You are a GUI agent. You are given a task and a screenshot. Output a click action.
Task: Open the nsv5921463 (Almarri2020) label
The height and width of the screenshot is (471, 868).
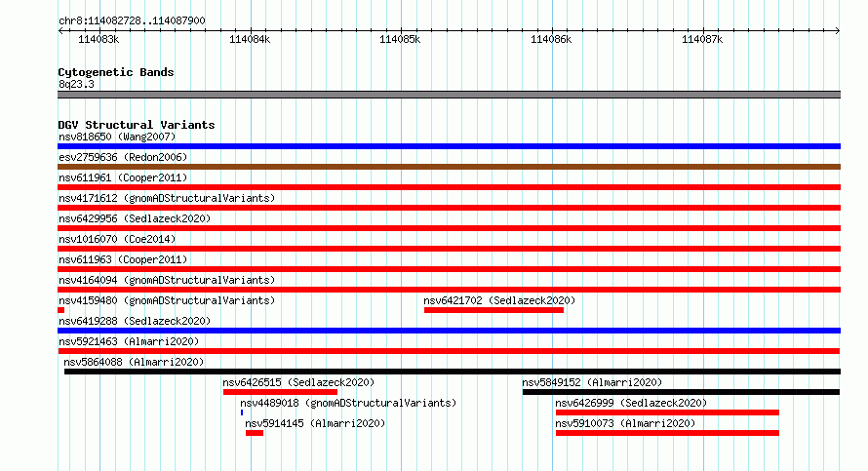pyautogui.click(x=129, y=341)
